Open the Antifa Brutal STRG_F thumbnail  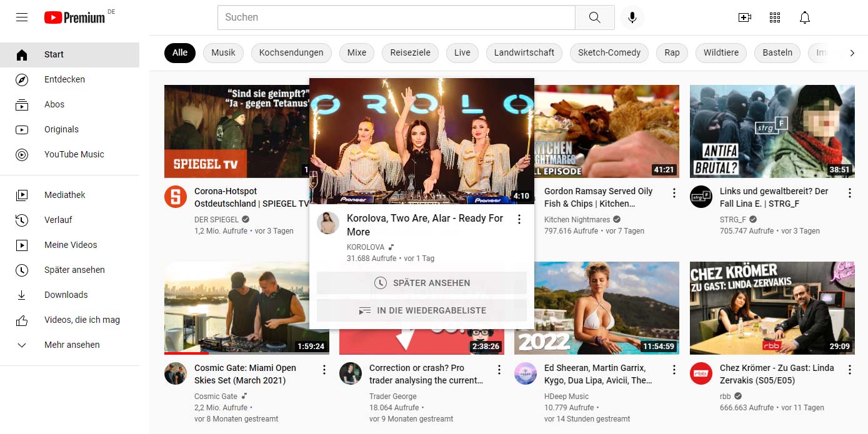coord(772,131)
